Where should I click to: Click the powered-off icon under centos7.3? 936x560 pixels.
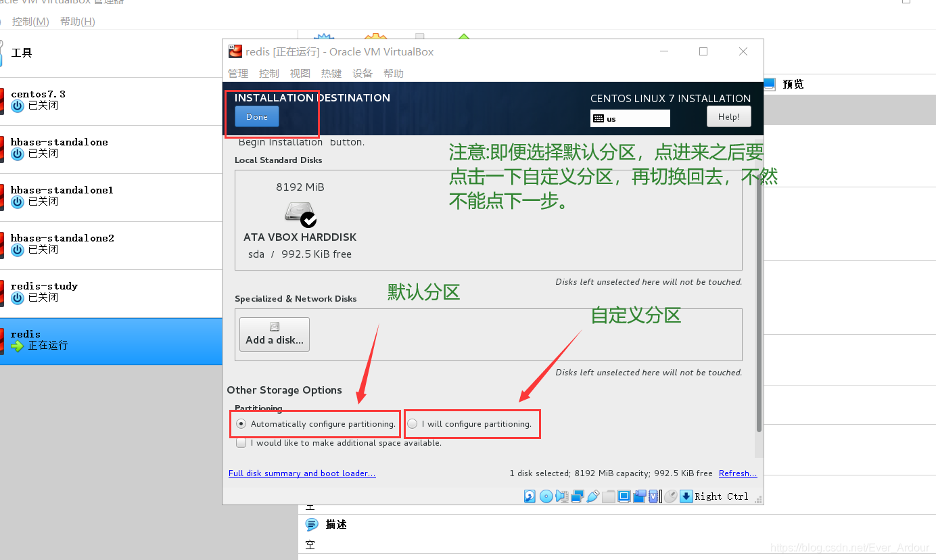click(18, 106)
